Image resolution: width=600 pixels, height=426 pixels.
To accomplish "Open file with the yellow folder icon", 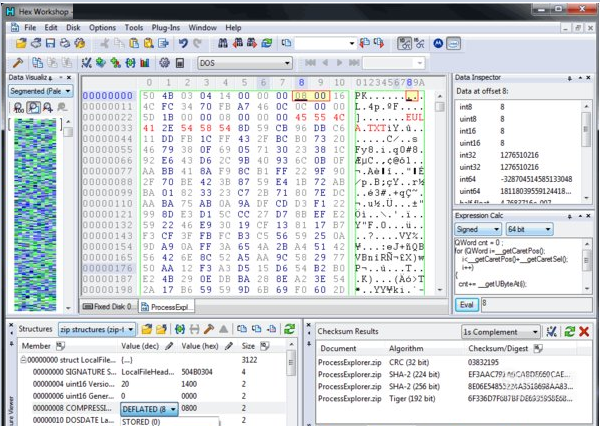I will (21, 43).
